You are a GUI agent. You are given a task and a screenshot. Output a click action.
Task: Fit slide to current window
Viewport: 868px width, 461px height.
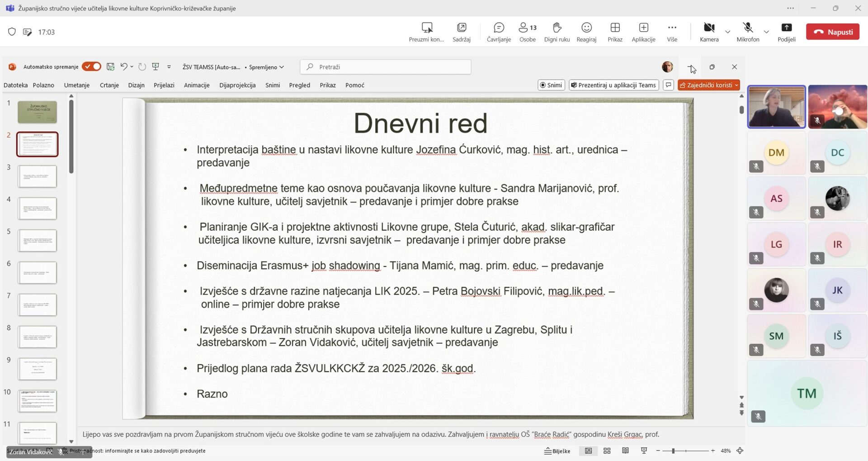point(740,451)
